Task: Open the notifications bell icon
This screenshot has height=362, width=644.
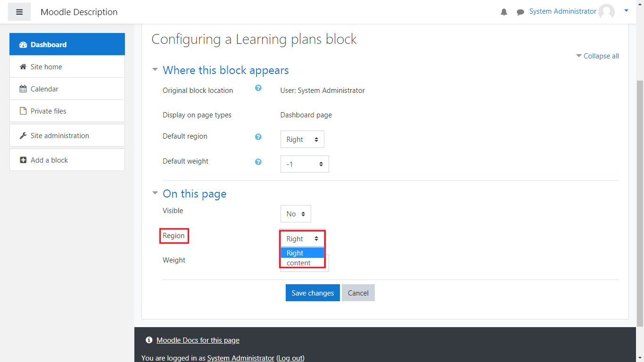Action: pyautogui.click(x=504, y=12)
